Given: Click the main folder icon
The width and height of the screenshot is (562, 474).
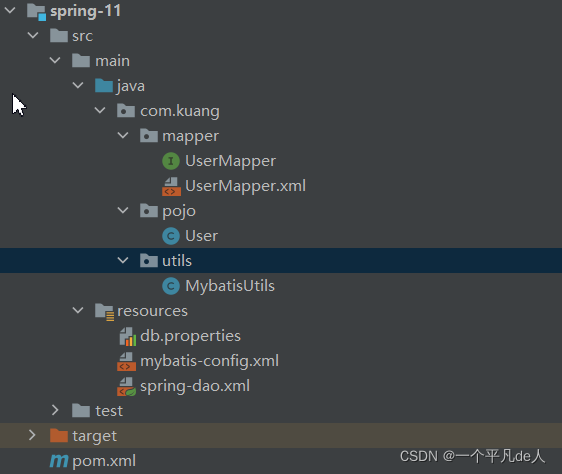Looking at the screenshot, I should (81, 61).
